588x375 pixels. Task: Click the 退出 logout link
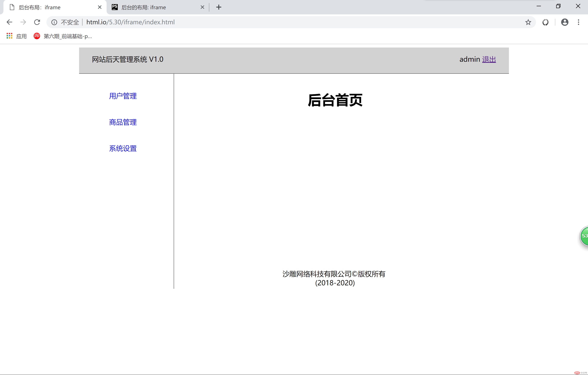click(489, 59)
